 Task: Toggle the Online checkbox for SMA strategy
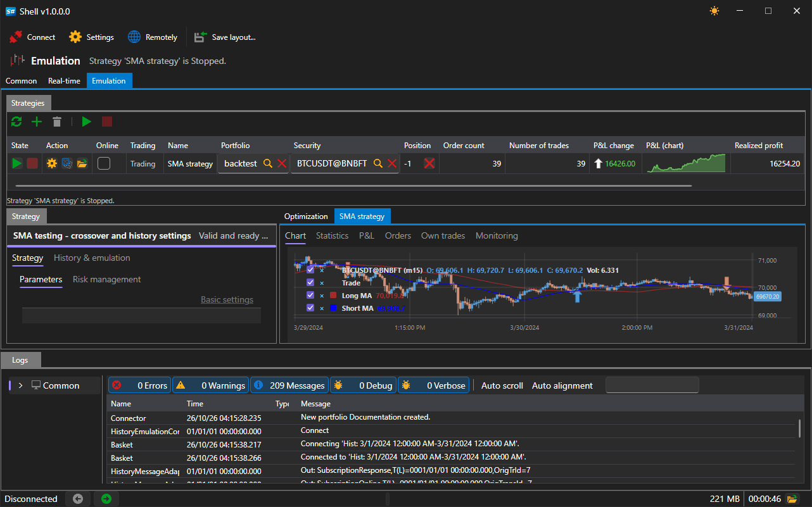pyautogui.click(x=104, y=163)
